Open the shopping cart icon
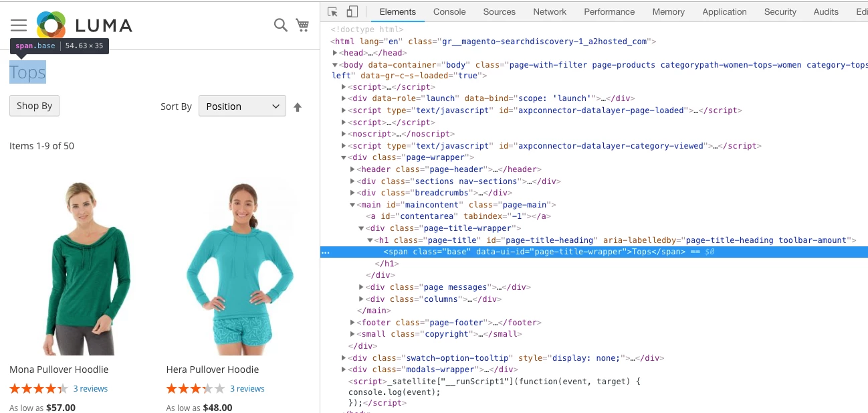The image size is (868, 413). 302,25
